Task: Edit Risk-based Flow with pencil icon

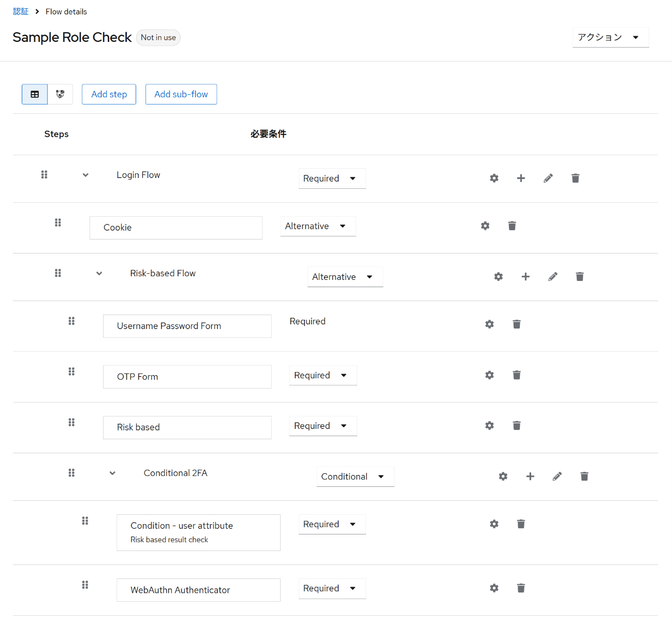Action: [553, 276]
